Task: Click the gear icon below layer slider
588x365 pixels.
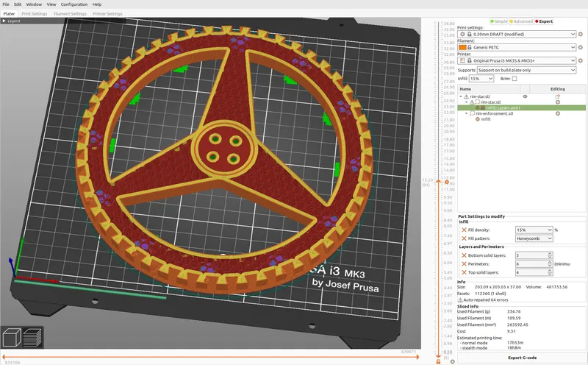Action: pyautogui.click(x=453, y=361)
